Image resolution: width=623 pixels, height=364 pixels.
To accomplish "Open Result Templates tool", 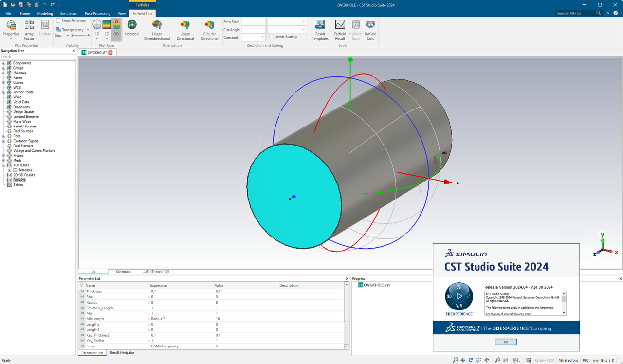I will coord(320,28).
